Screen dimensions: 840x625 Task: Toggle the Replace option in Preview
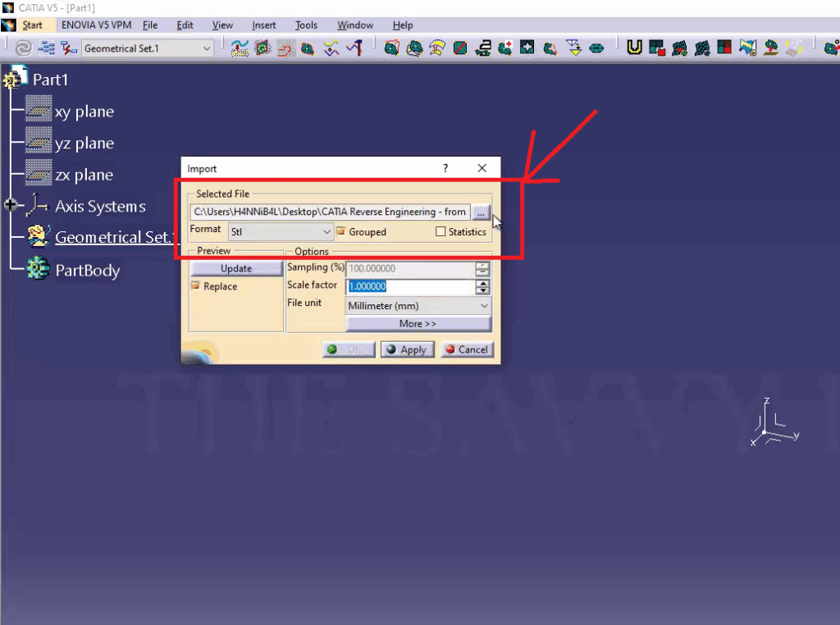(x=196, y=286)
